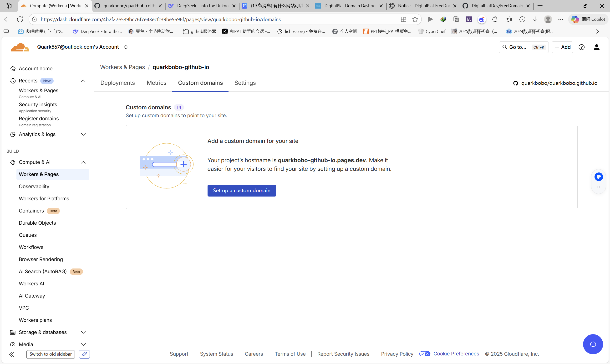Favorite this page with star icon

coord(415,19)
